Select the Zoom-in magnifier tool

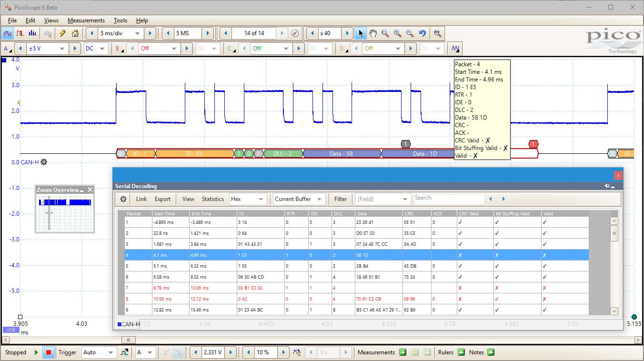pyautogui.click(x=398, y=33)
